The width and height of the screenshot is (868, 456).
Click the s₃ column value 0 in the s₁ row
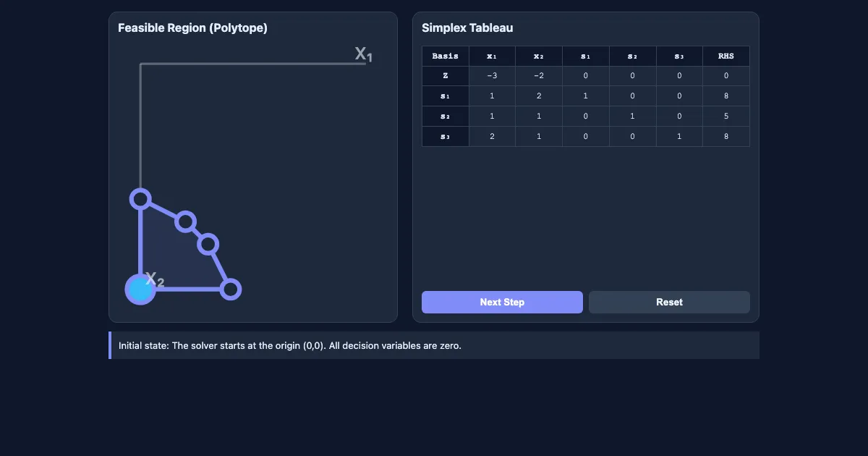click(x=679, y=96)
